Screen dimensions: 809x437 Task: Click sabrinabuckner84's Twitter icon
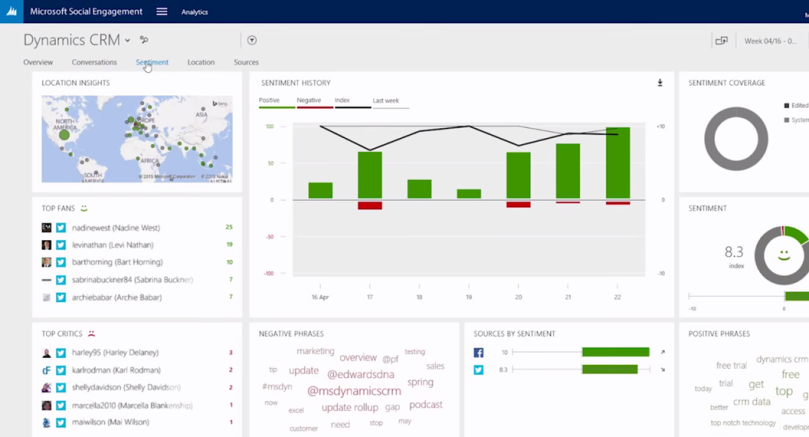[x=61, y=280]
